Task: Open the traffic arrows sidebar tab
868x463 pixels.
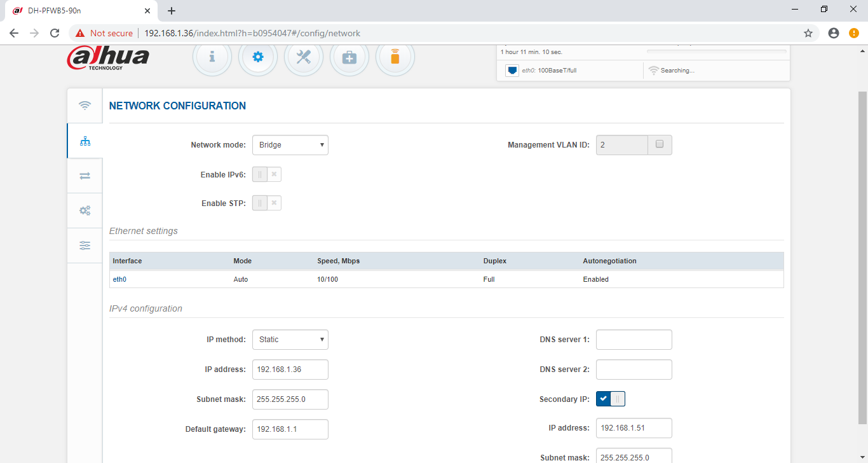Action: tap(85, 176)
